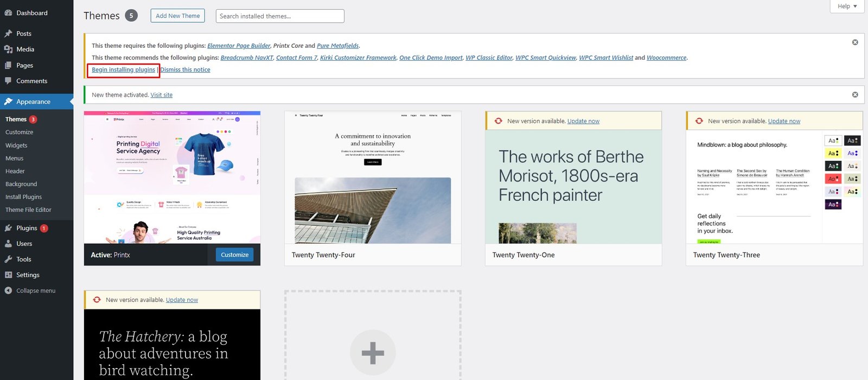Screen dimensions: 868x380
Task: Click the Settings sliders icon
Action: click(8, 275)
